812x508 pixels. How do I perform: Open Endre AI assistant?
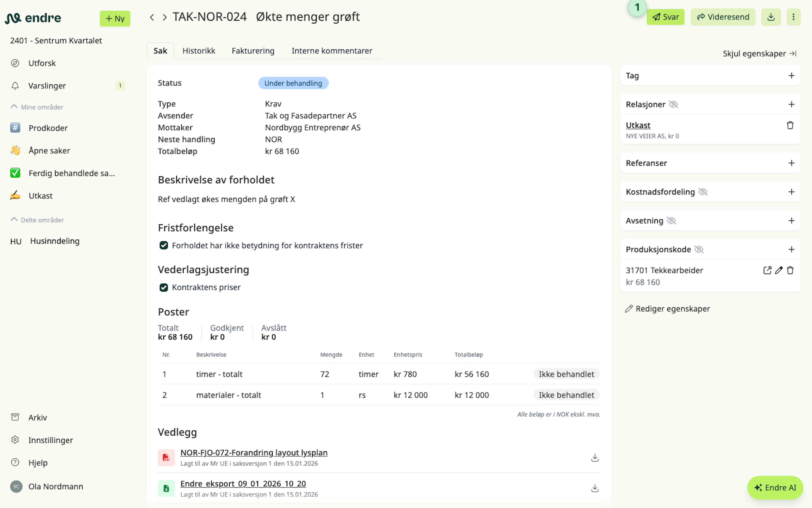[775, 487]
